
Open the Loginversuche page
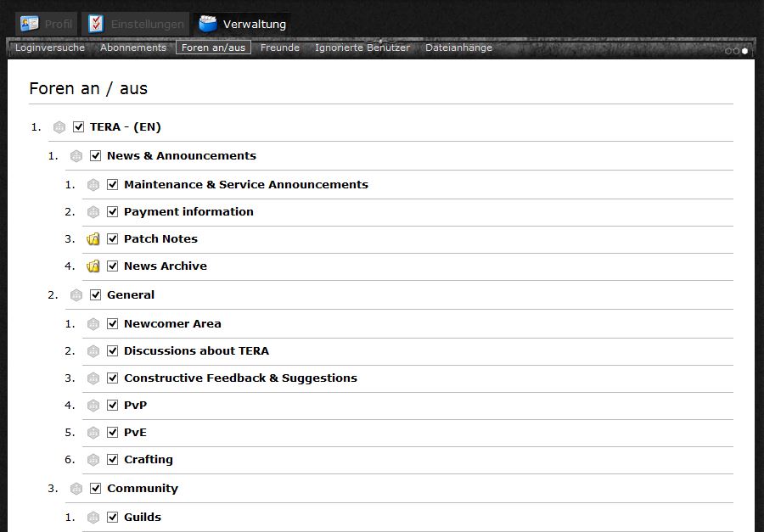click(x=50, y=48)
